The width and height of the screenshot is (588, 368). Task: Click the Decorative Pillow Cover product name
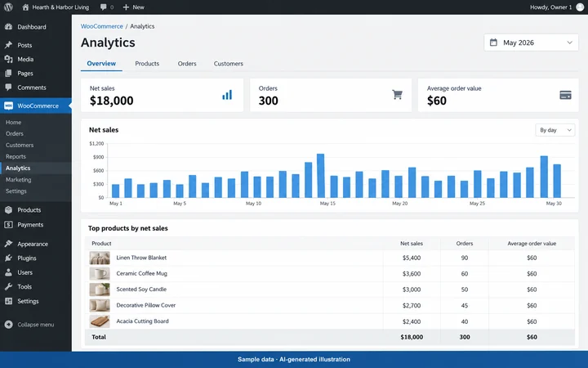146,305
